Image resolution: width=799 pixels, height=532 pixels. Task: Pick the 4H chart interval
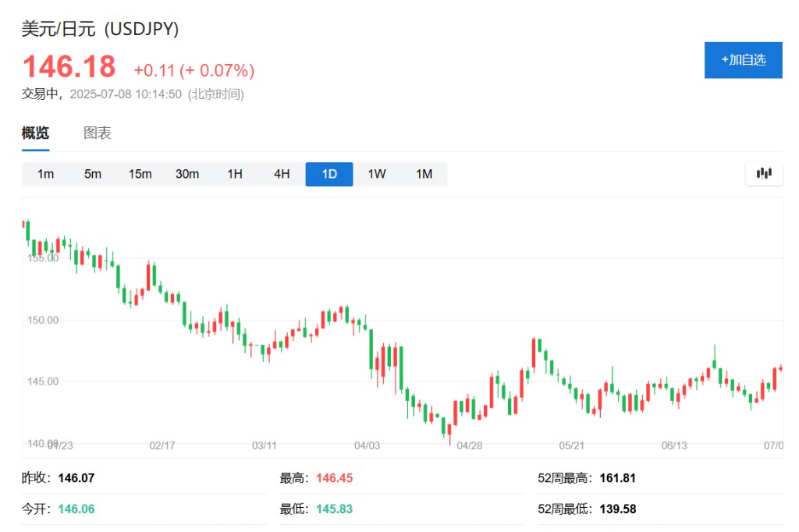[x=282, y=174]
